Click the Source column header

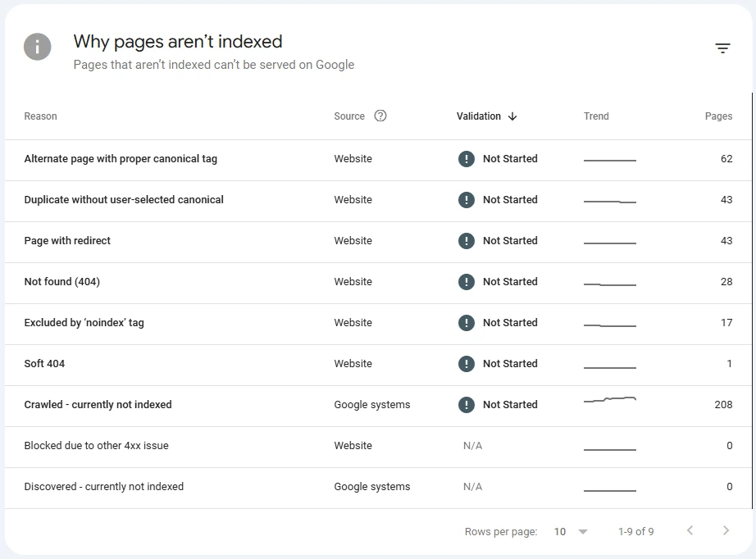349,116
